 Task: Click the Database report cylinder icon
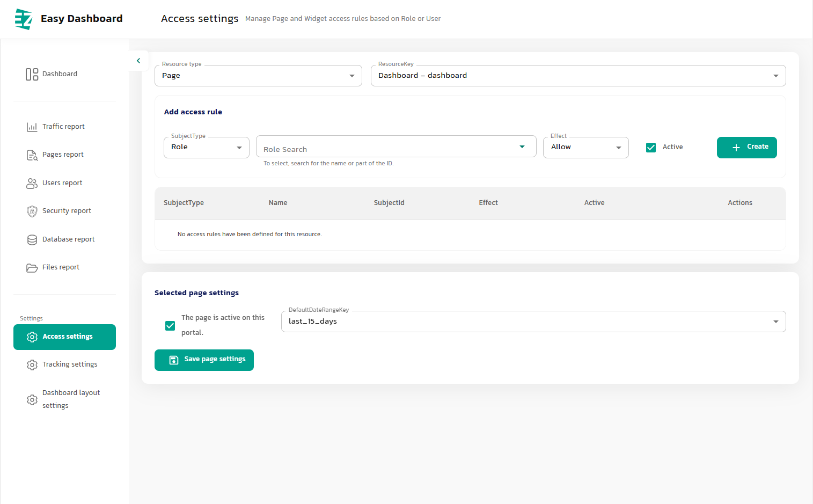click(32, 239)
